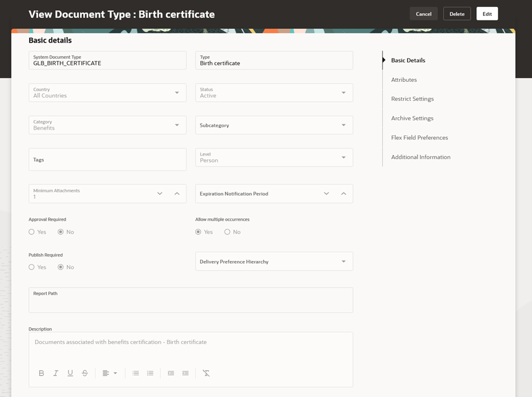
Task: Open the Country dropdown
Action: (x=107, y=93)
